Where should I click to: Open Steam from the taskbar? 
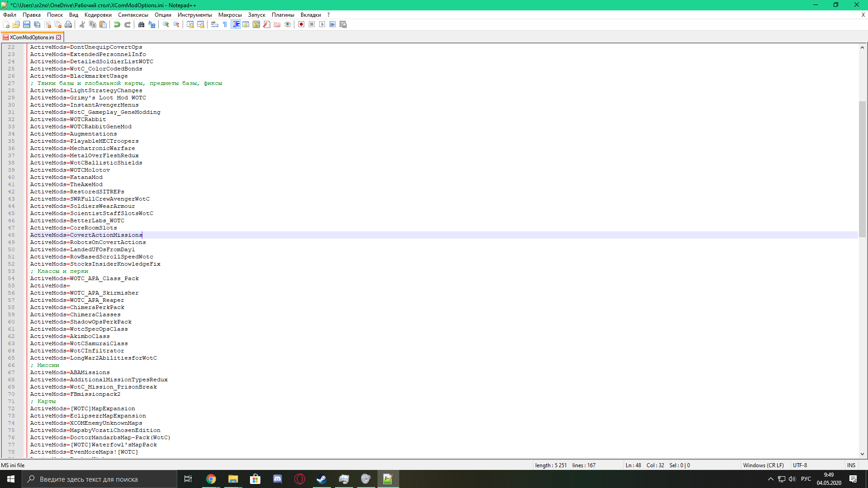click(x=321, y=479)
